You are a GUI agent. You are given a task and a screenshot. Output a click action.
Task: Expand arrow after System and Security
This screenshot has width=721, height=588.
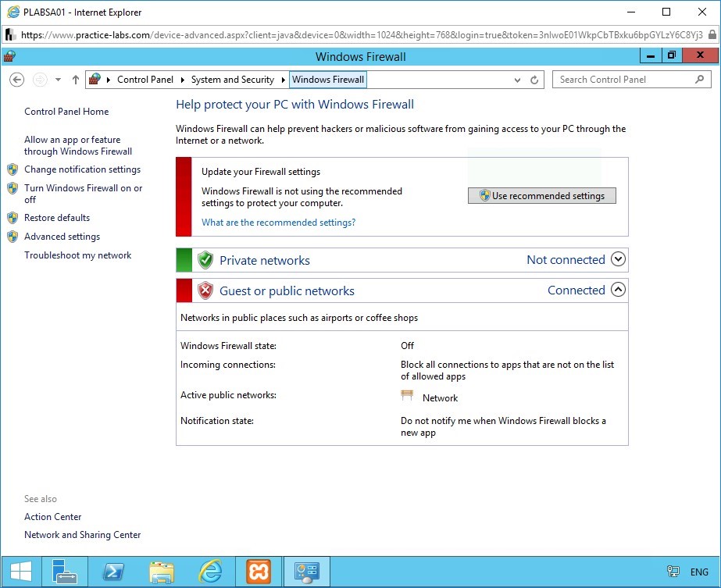[284, 80]
